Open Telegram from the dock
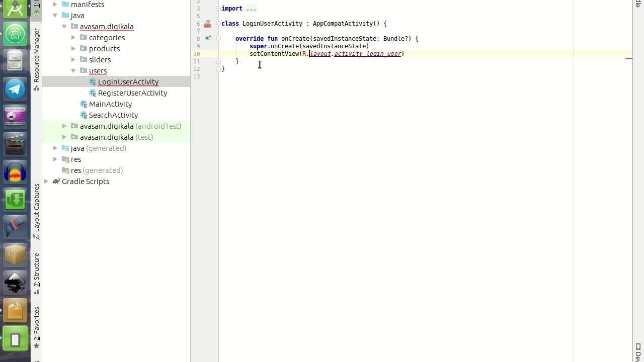This screenshot has width=644, height=362. pos(15,89)
